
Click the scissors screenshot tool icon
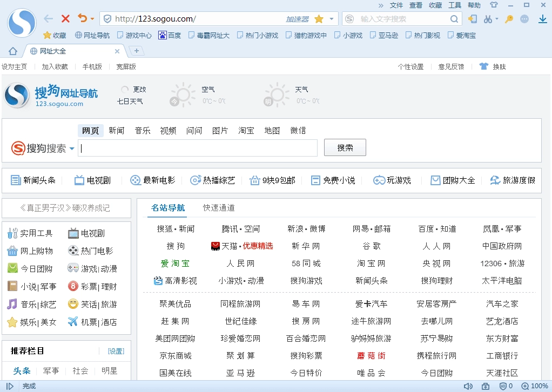coord(488,19)
